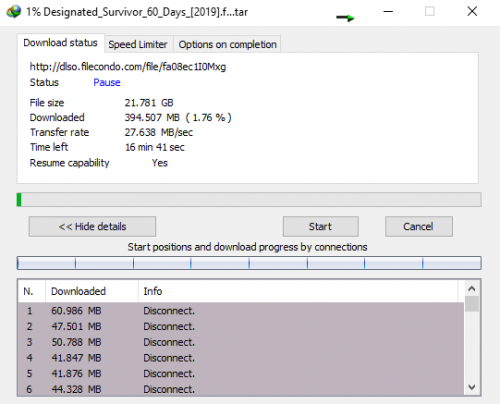Image resolution: width=500 pixels, height=404 pixels.
Task: Click the scroll up arrow of connections list
Action: pyautogui.click(x=472, y=289)
